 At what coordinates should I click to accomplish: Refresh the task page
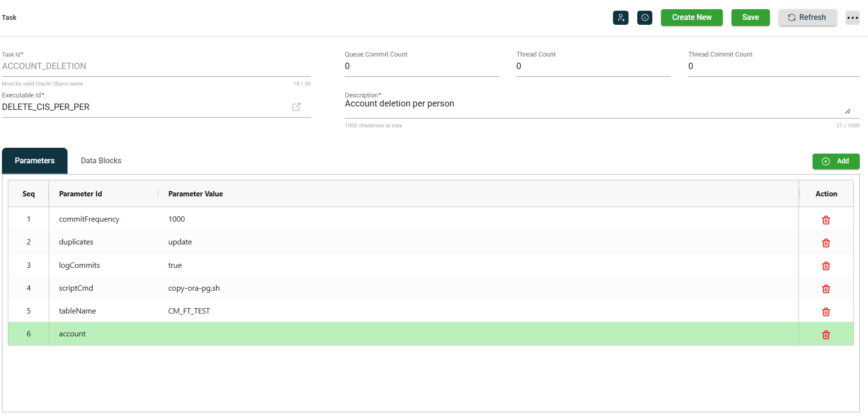pyautogui.click(x=807, y=17)
